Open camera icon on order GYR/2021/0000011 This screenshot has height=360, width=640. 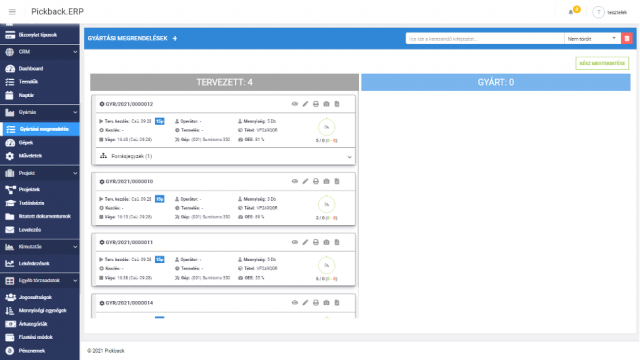click(327, 242)
